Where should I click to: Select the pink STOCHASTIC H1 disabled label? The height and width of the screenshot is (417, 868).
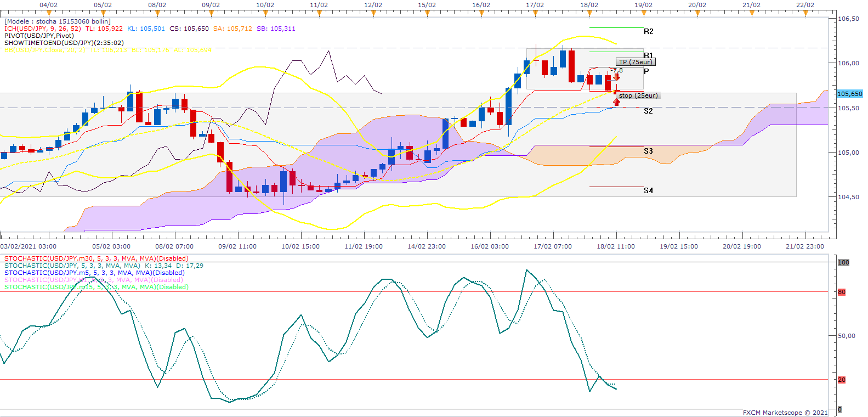94,280
